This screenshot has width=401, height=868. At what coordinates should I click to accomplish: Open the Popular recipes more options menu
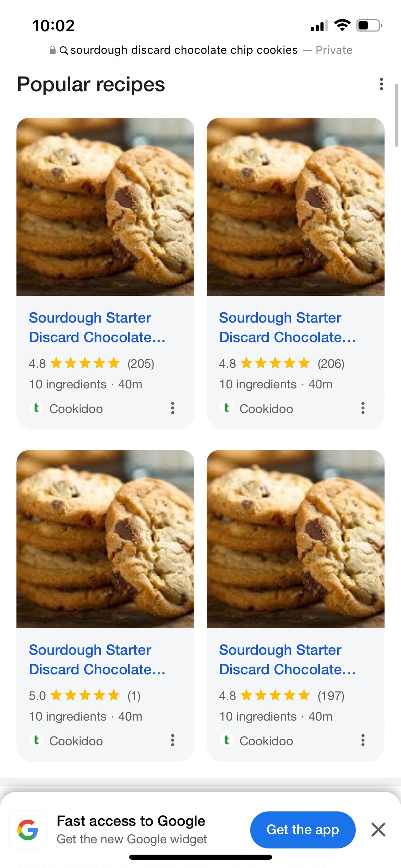[x=381, y=84]
